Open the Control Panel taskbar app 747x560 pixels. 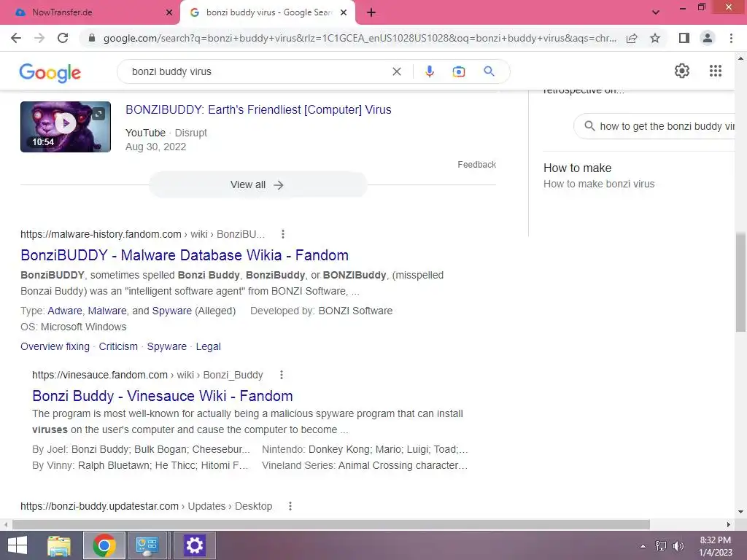(x=147, y=545)
